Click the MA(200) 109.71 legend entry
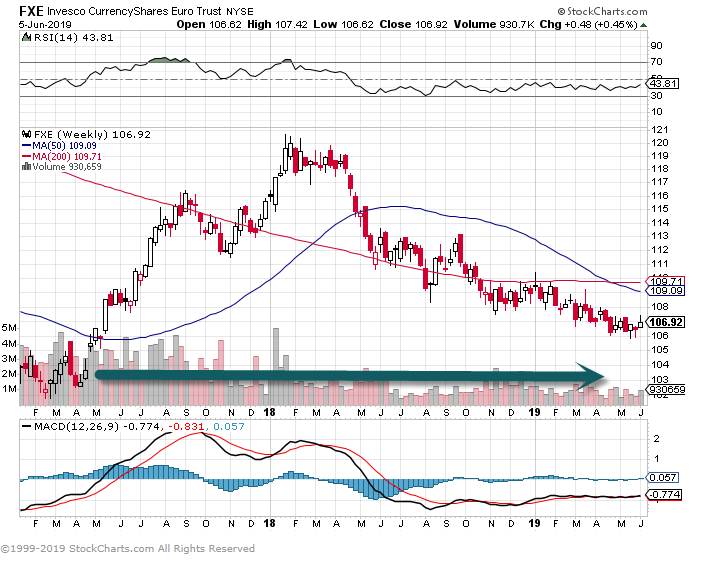The width and height of the screenshot is (704, 570). click(62, 156)
